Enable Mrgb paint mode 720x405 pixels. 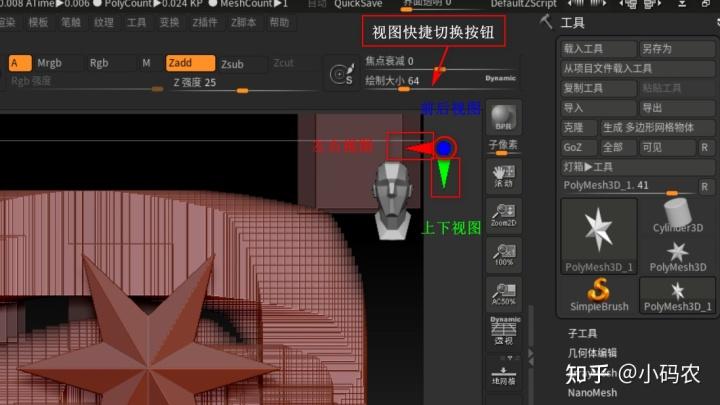(50, 63)
